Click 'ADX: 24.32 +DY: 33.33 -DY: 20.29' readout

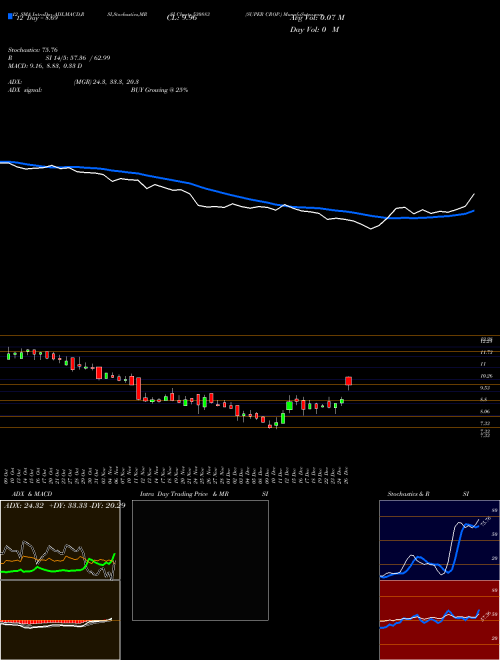coord(64,505)
